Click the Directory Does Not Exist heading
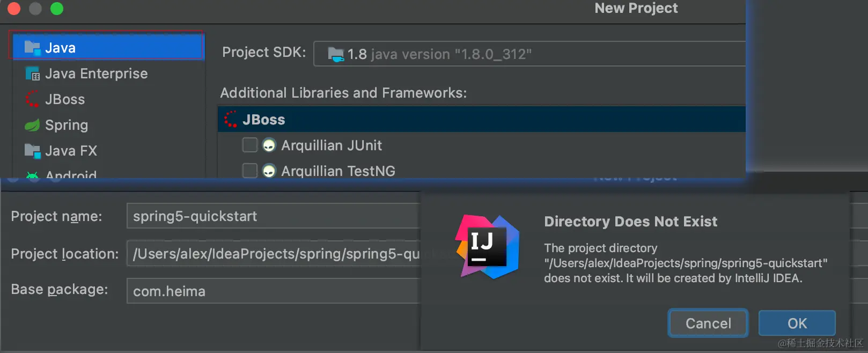The width and height of the screenshot is (868, 353). coord(630,222)
